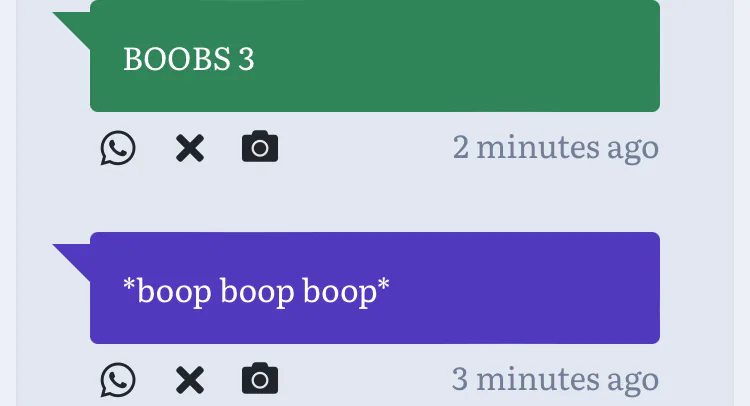
Task: Click the word 'ago' after '2 minutes'
Action: [633, 149]
